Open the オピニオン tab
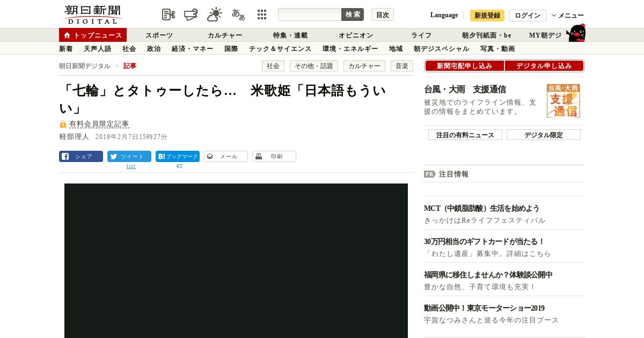 pyautogui.click(x=356, y=35)
